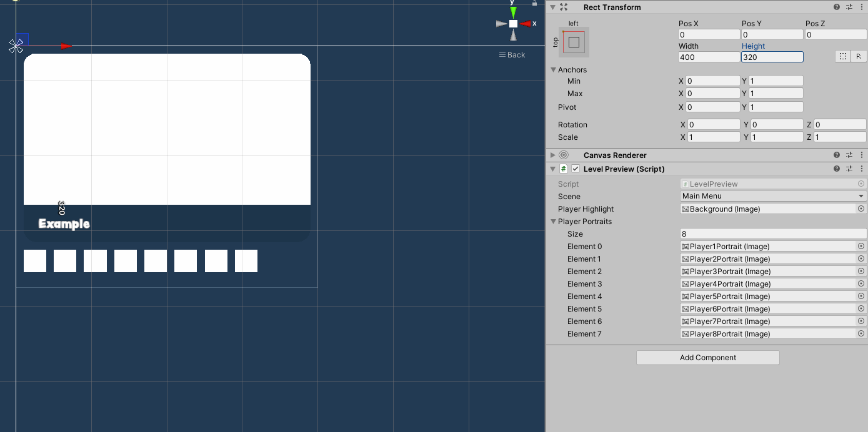Open Rect Transform help reference icon
Image resolution: width=868 pixels, height=432 pixels.
pyautogui.click(x=837, y=7)
